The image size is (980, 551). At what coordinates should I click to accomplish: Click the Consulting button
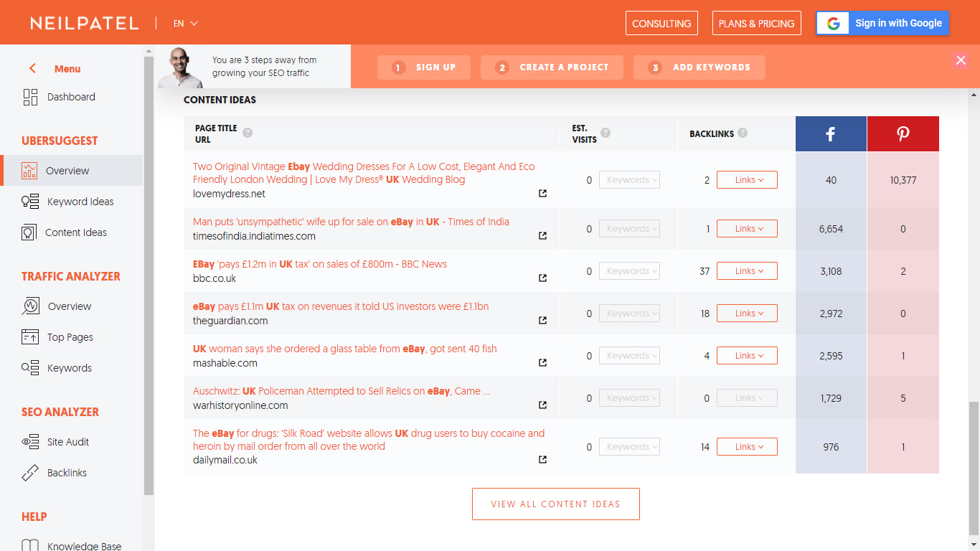click(661, 23)
